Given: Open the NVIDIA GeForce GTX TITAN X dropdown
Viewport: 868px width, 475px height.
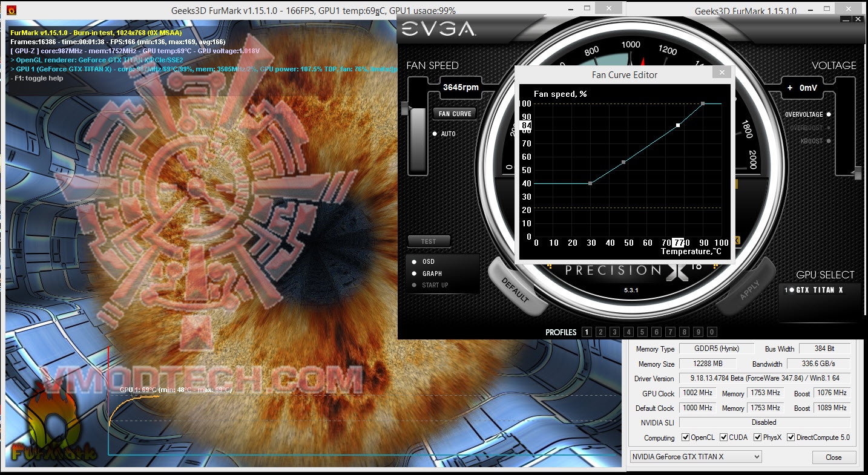Looking at the screenshot, I should [695, 457].
